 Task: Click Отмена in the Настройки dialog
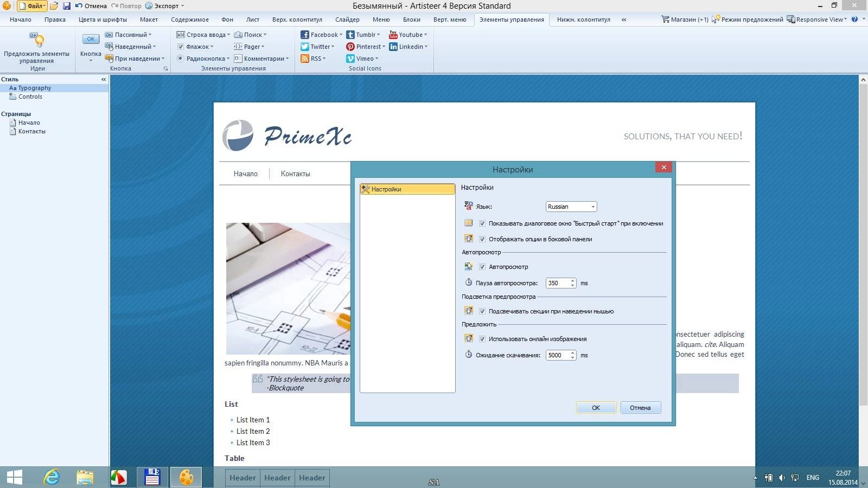click(640, 408)
